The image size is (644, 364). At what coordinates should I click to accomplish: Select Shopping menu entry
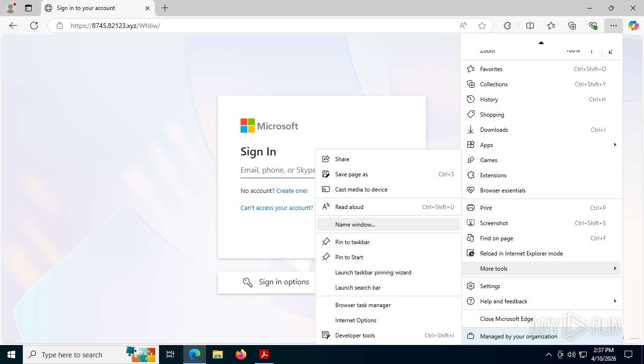541,115
